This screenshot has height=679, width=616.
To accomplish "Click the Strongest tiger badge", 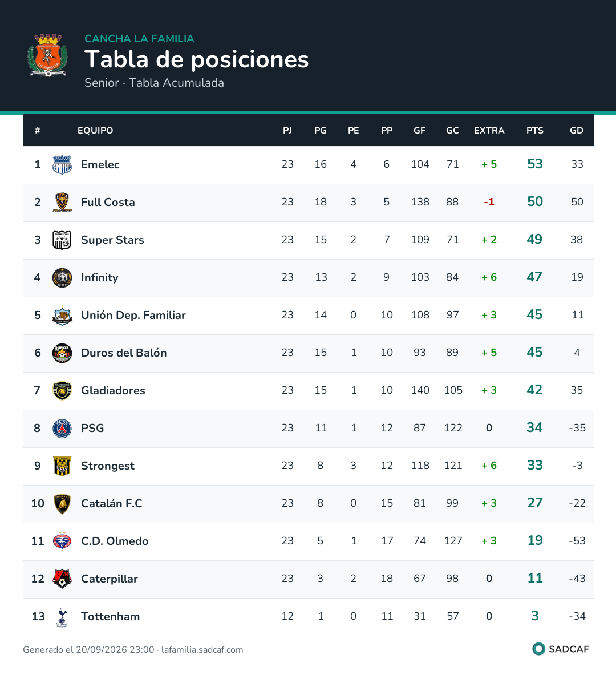I will [x=62, y=466].
